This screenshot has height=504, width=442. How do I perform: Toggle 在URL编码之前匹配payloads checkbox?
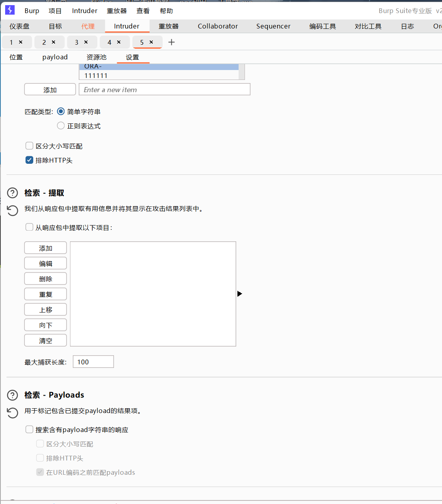[x=40, y=472]
